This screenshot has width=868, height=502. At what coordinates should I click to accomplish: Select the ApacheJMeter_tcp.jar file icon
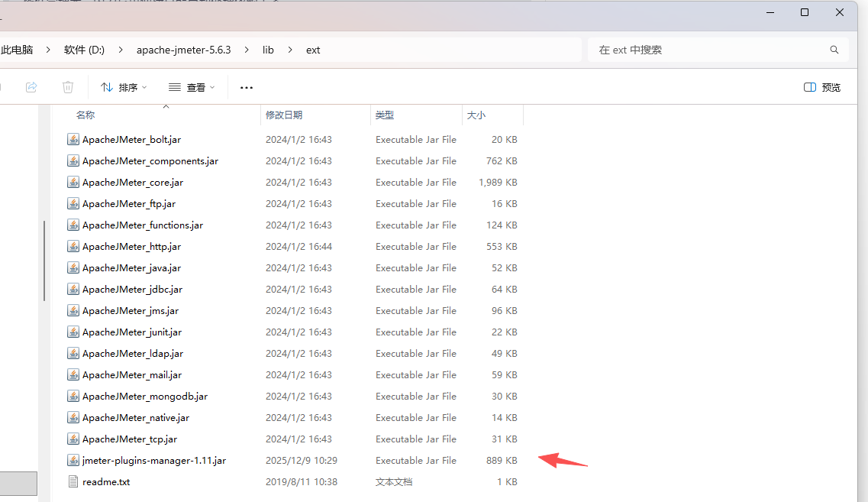(73, 439)
